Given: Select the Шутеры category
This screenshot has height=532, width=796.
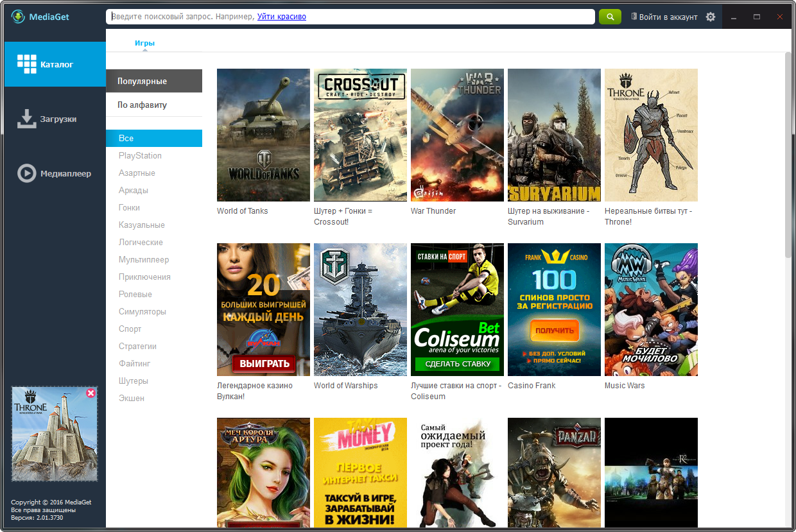Looking at the screenshot, I should click(134, 381).
